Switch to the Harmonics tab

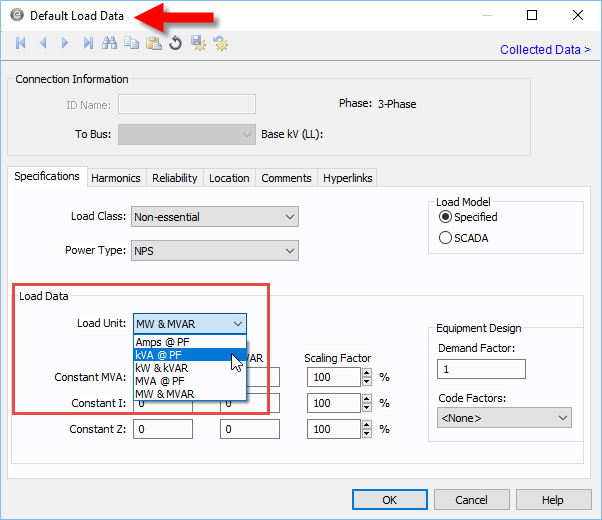[x=116, y=178]
